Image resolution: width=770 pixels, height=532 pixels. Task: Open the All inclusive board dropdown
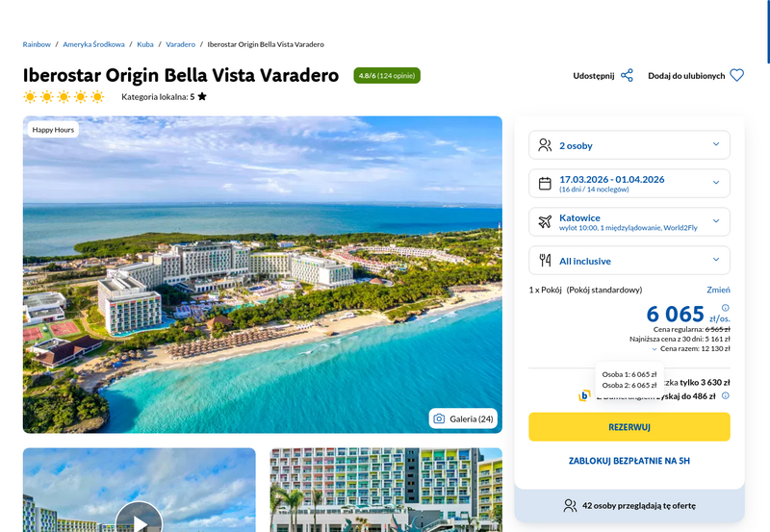coord(629,261)
